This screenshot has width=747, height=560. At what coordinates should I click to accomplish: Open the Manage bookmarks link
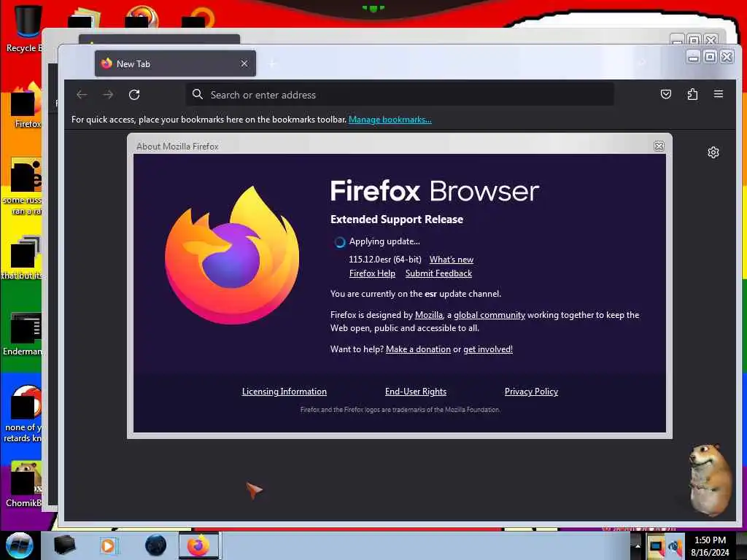point(390,120)
